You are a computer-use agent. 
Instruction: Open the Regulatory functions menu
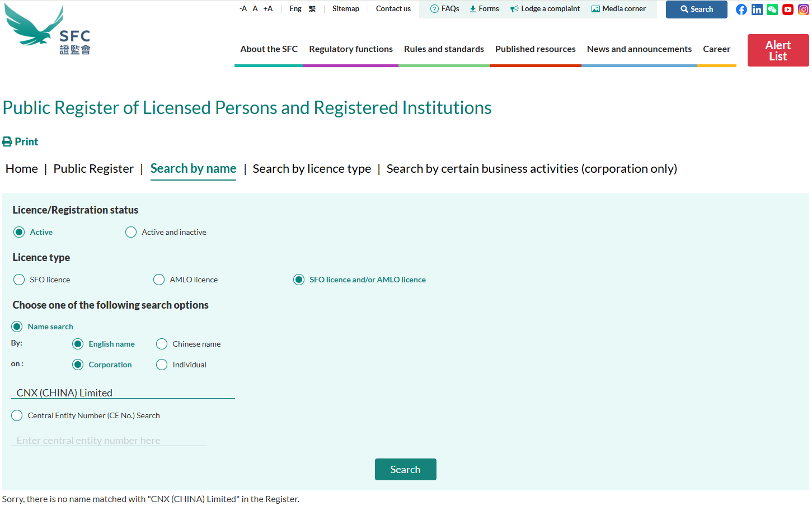tap(351, 49)
